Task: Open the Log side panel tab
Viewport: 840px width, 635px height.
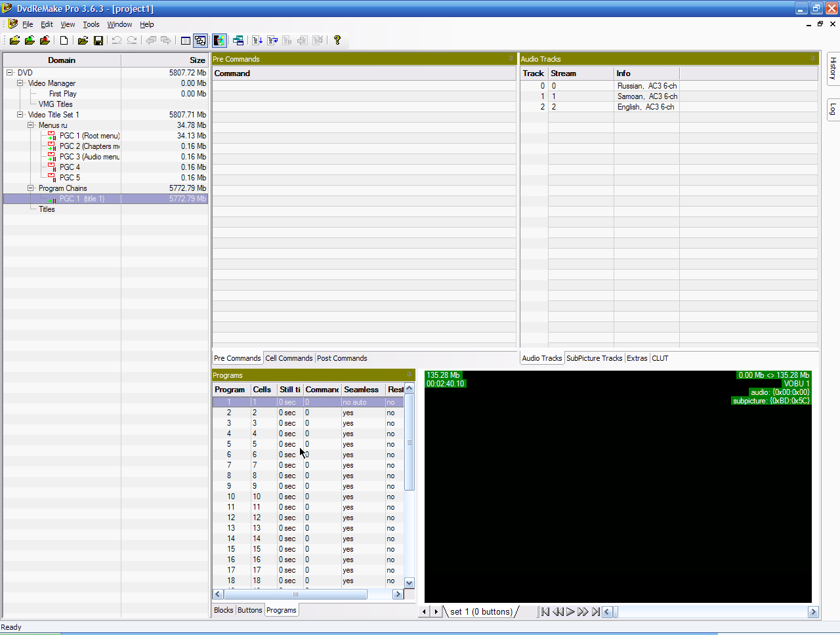Action: point(833,109)
